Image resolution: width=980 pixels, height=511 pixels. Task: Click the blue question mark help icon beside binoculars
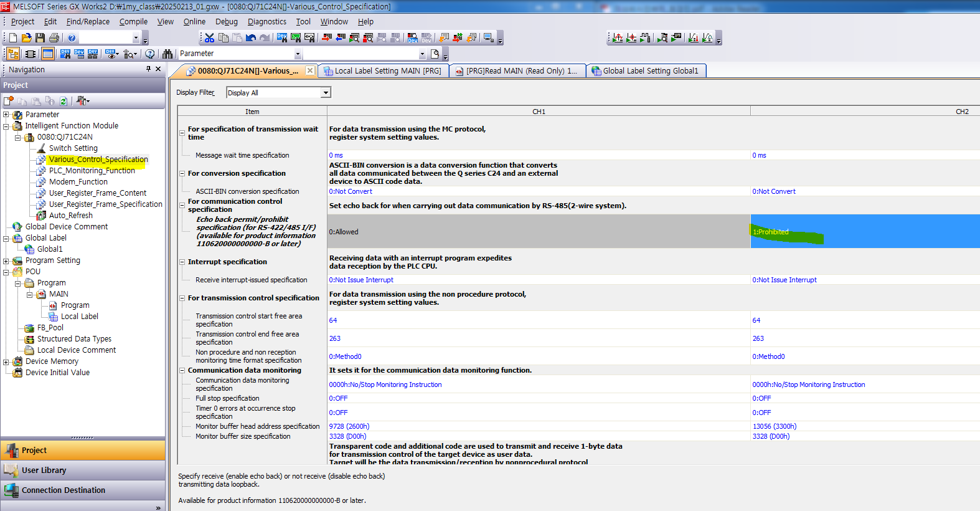pos(149,54)
